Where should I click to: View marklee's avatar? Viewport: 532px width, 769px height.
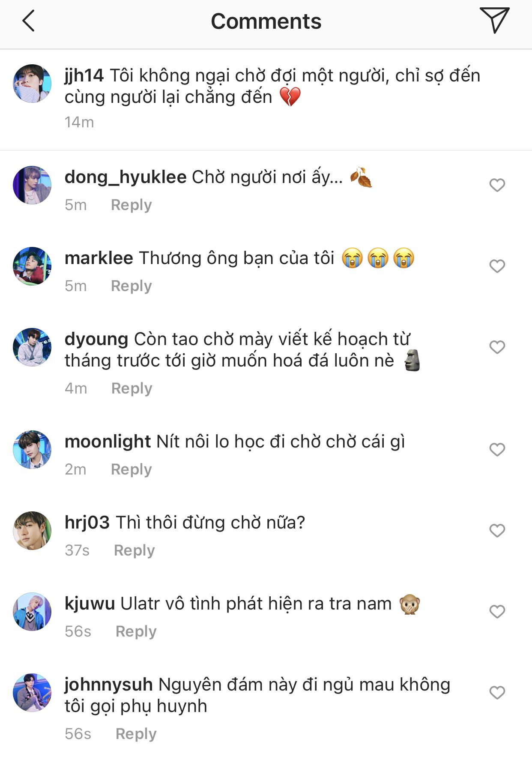coord(32,266)
